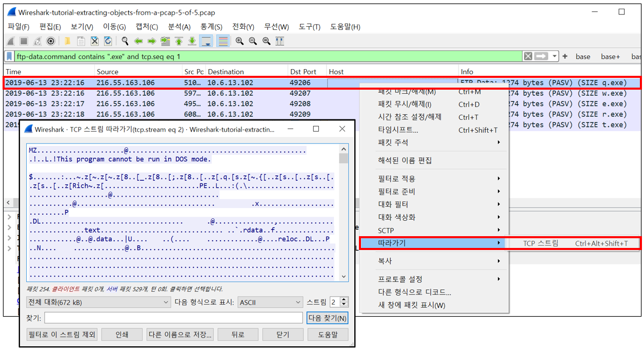Viewport: 644px width, 354px height.
Task: Click the 다음 찾기(N) button
Action: (328, 318)
